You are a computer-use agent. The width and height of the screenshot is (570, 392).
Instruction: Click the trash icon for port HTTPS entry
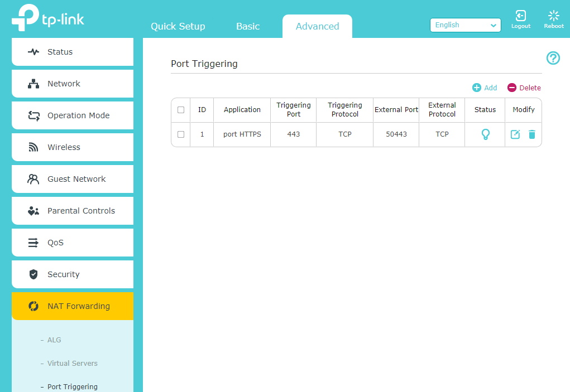point(532,134)
